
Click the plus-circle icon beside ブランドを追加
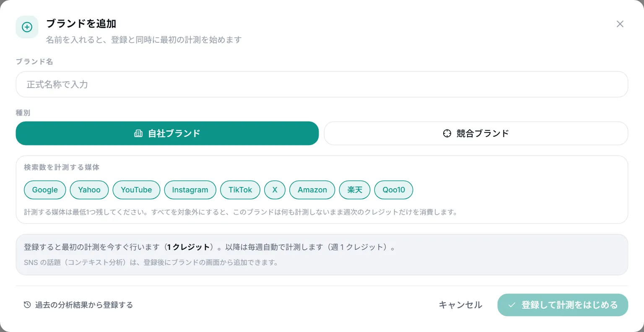pyautogui.click(x=27, y=27)
